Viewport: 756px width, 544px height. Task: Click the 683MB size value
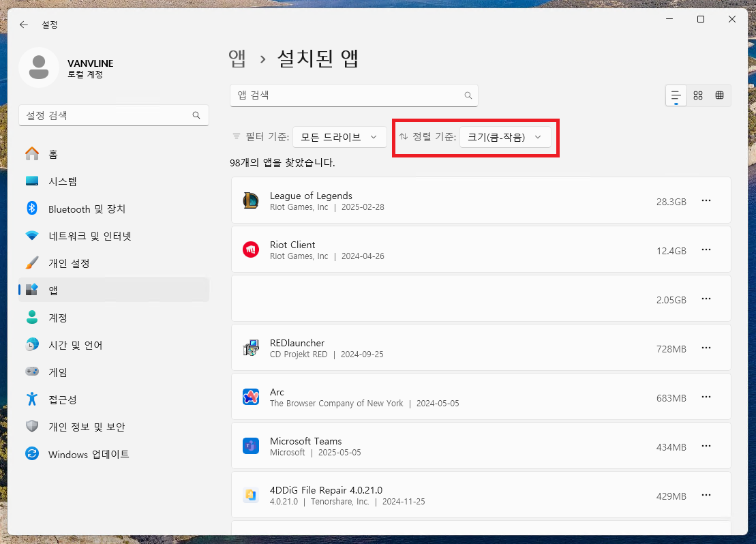(x=671, y=398)
